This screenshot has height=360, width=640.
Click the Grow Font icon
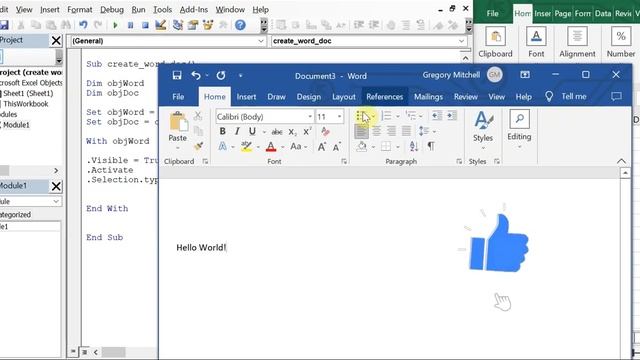pyautogui.click(x=322, y=147)
